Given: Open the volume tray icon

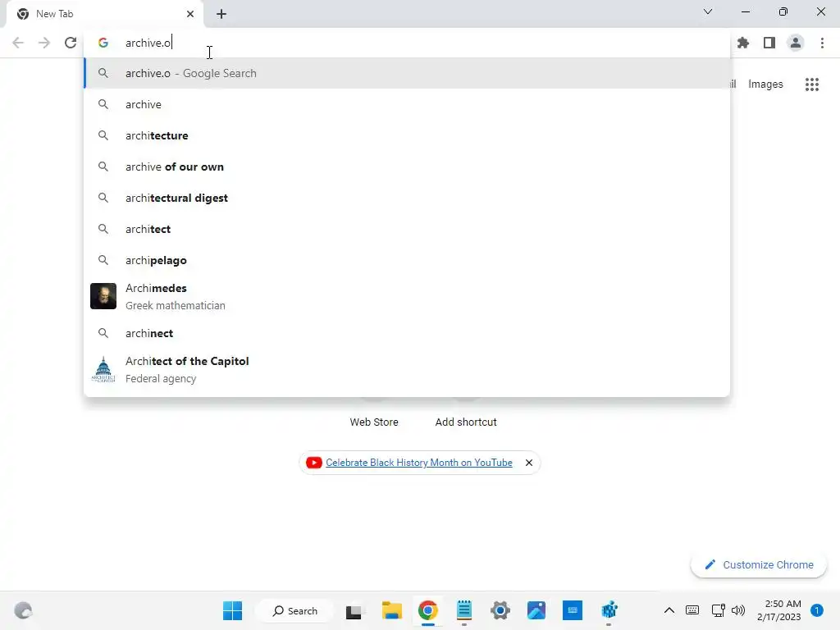Looking at the screenshot, I should click(738, 610).
